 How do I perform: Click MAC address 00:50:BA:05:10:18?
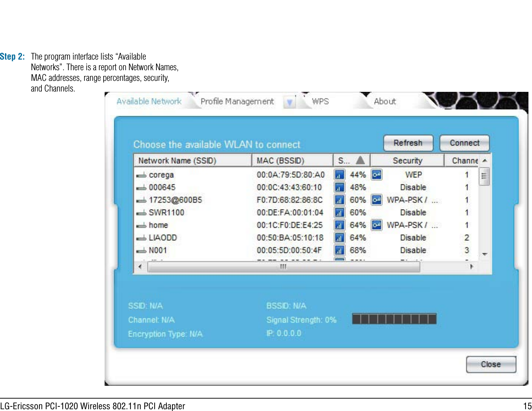coord(290,238)
